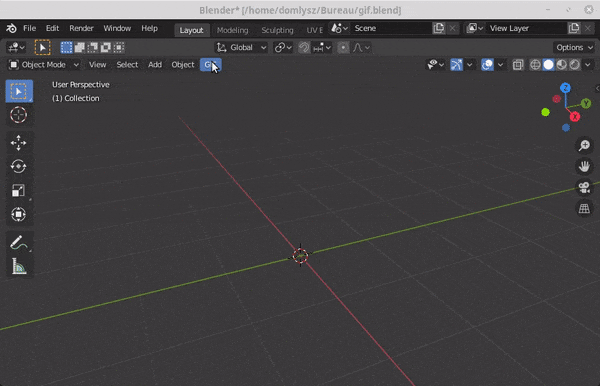Activate the Rotate tool
This screenshot has height=386, width=600.
click(x=18, y=166)
